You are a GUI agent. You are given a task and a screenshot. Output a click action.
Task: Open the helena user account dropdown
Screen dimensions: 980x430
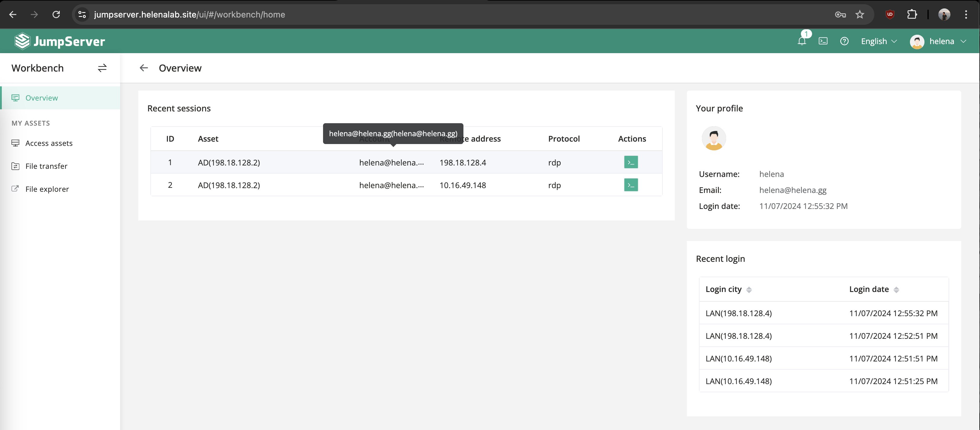pos(938,41)
